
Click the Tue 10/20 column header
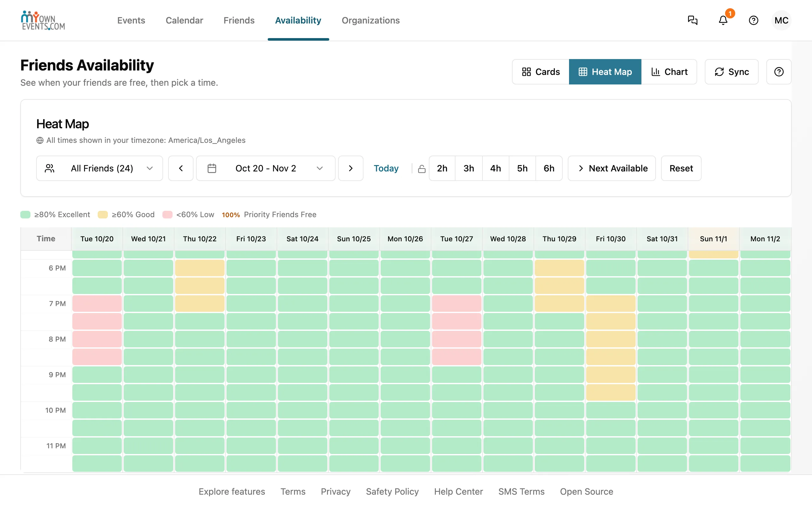[x=97, y=239]
